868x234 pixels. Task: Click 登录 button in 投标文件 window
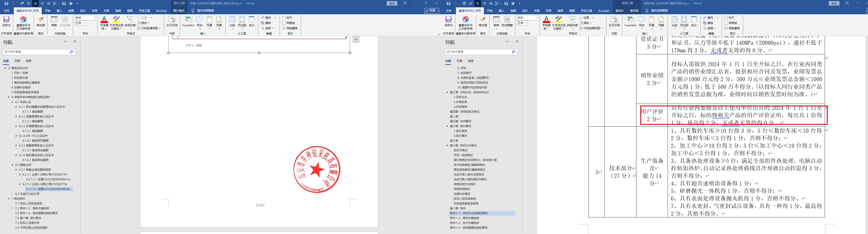[392, 3]
